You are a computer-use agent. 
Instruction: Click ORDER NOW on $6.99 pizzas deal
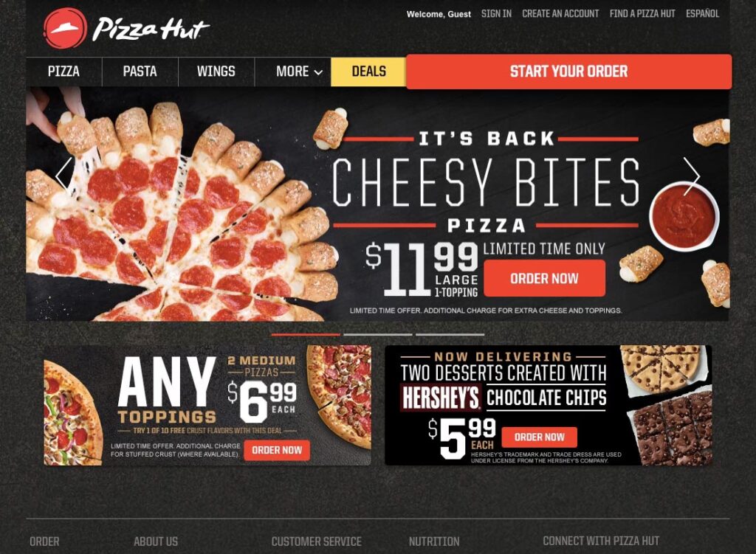point(277,450)
